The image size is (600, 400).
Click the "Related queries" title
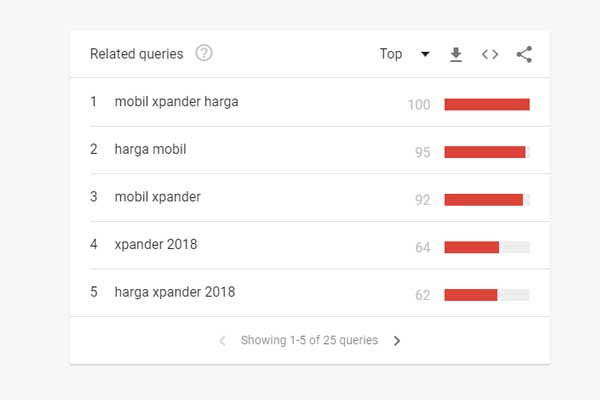click(137, 54)
